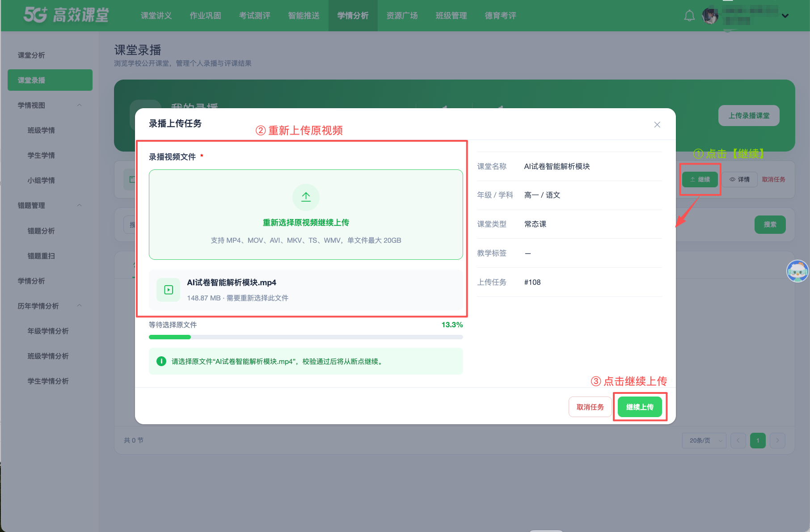Viewport: 810px width, 532px height.
Task: Open the 作业巩固 top menu
Action: (x=205, y=16)
